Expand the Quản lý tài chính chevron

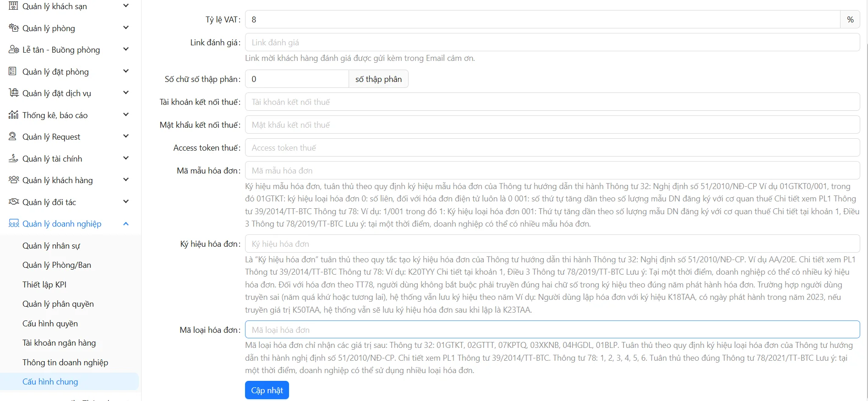click(x=126, y=158)
